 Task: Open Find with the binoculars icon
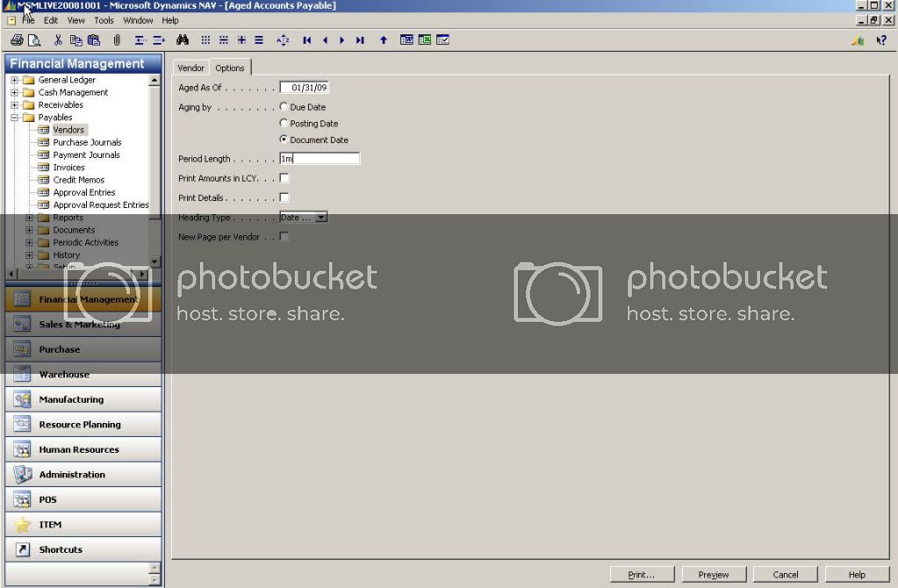coord(183,40)
